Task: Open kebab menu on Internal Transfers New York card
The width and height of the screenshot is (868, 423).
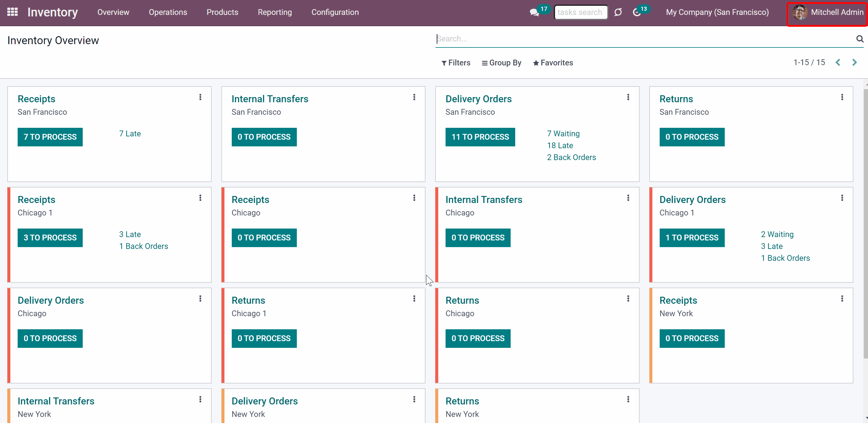Action: [200, 399]
